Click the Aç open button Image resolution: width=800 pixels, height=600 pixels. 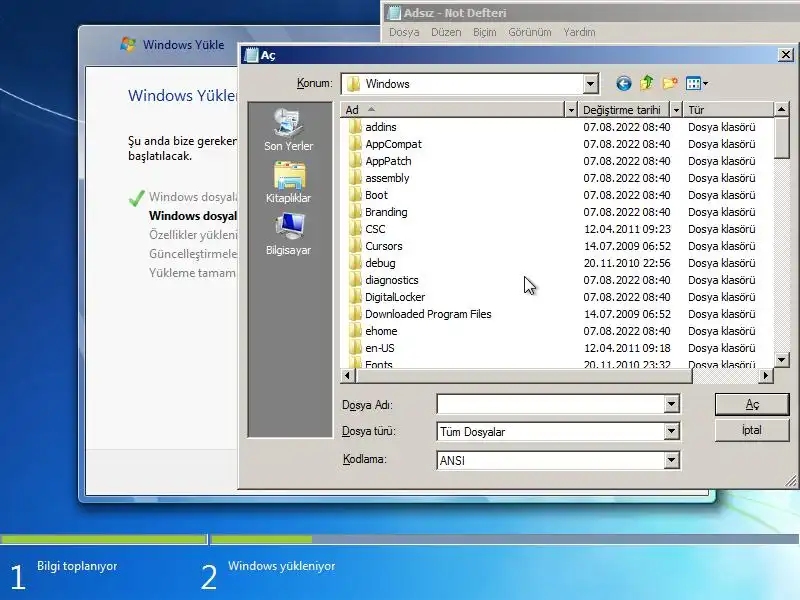752,405
